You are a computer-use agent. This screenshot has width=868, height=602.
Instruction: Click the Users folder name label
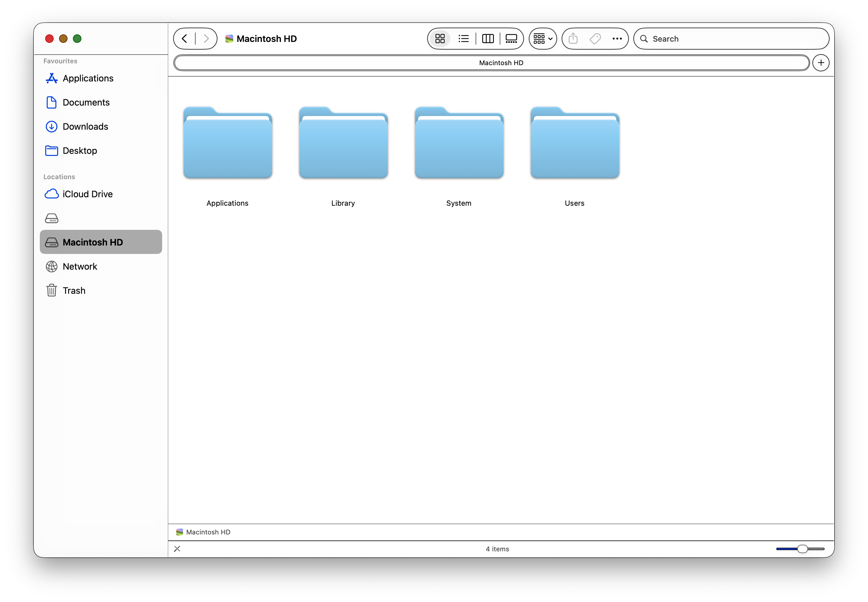click(x=574, y=203)
